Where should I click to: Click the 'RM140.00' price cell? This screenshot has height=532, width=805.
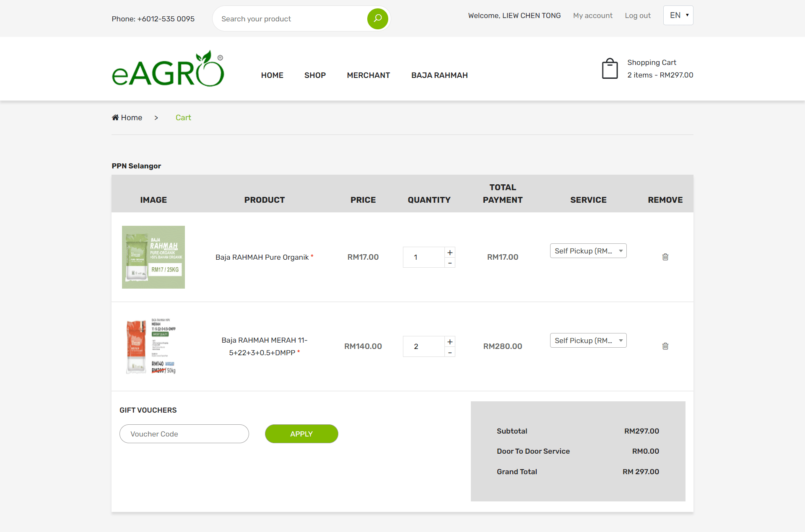click(363, 346)
